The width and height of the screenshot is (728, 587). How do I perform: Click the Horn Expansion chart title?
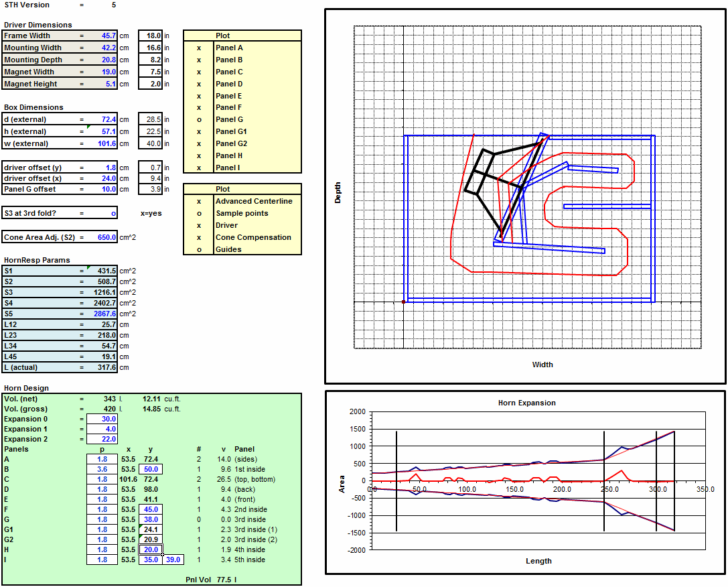526,403
